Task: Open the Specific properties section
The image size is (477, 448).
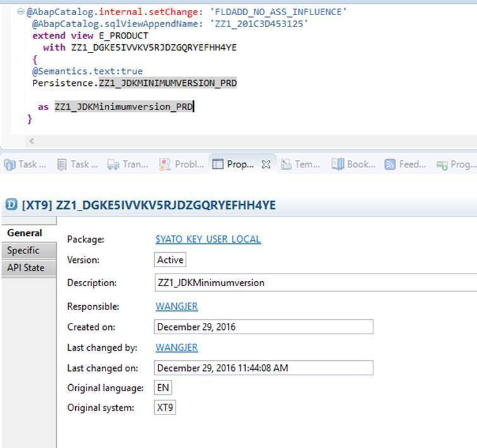Action: (x=28, y=250)
